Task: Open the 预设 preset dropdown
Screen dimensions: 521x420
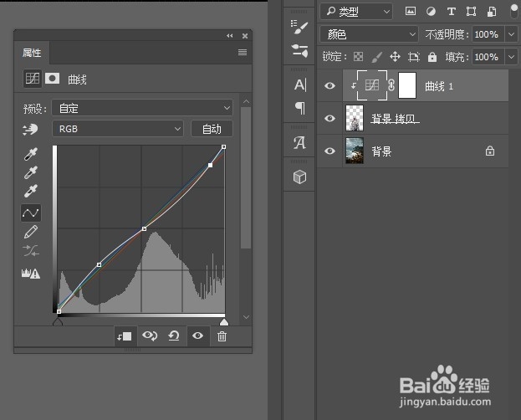Action: (x=142, y=108)
